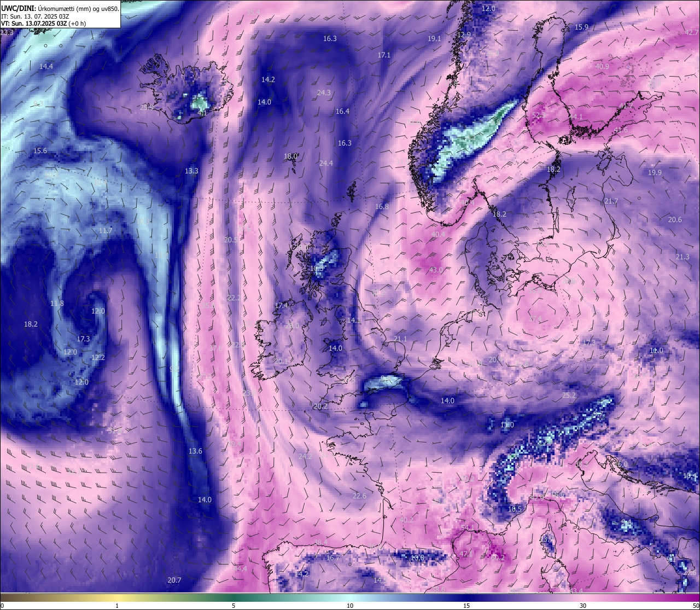This screenshot has width=700, height=610.
Task: Click the 13.6 value on the map
Action: (195, 451)
